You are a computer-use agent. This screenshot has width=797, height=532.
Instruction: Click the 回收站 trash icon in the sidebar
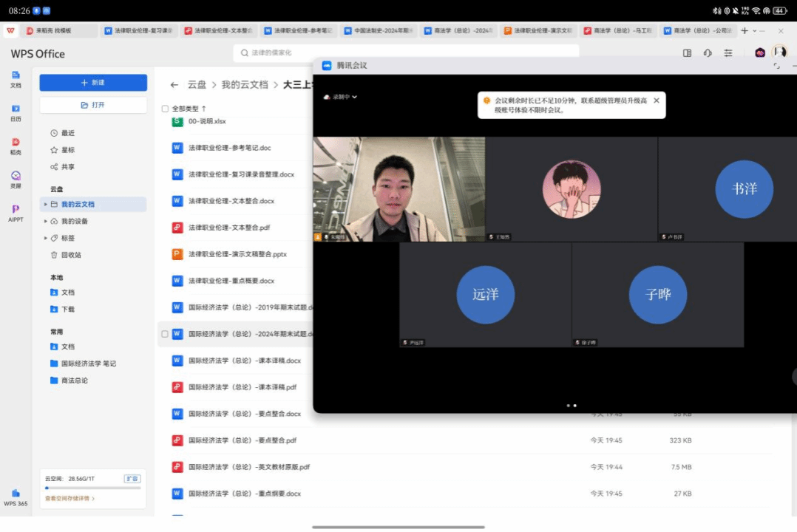point(54,255)
